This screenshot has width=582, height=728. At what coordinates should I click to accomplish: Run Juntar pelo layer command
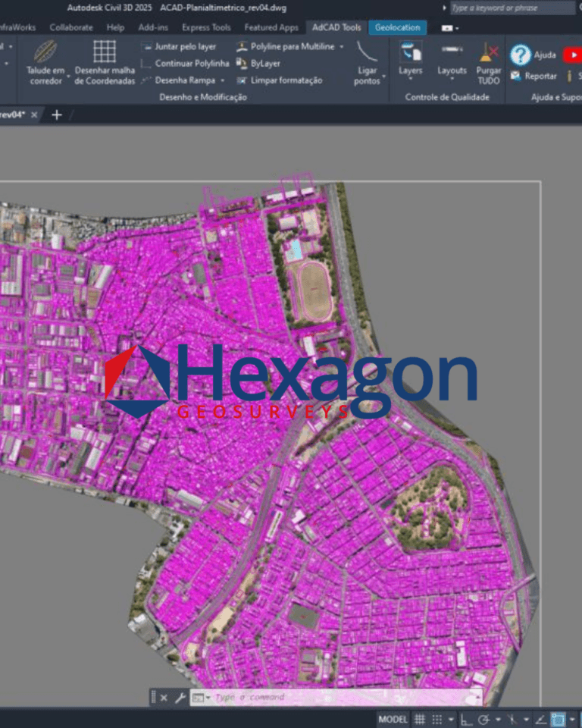pyautogui.click(x=179, y=46)
